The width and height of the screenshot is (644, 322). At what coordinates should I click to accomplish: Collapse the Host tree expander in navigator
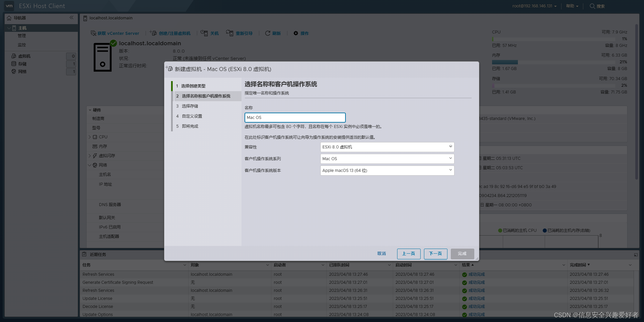(9, 28)
